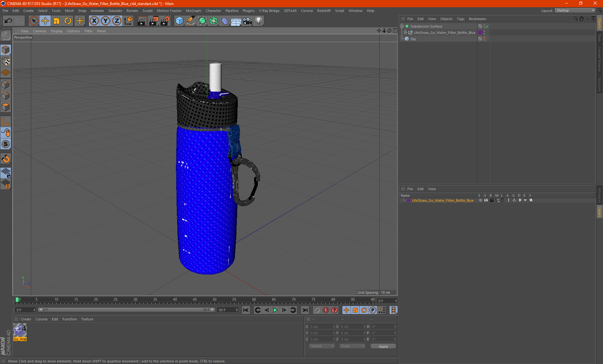Expand LifeStraw_Go_Water_Filter_Bottle_Blue object tree
Image resolution: width=603 pixels, height=364 pixels.
pos(405,32)
